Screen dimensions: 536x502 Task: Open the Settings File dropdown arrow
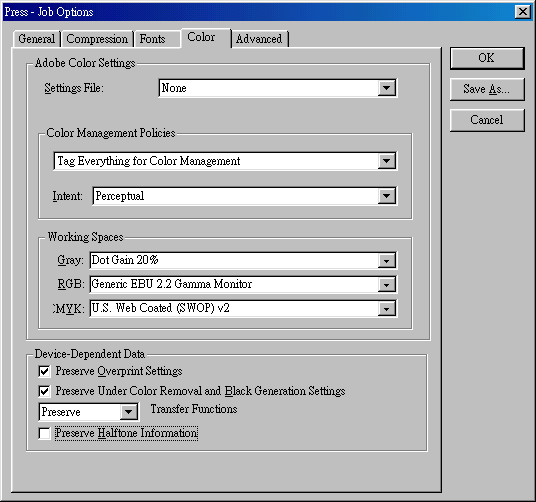pyautogui.click(x=387, y=88)
